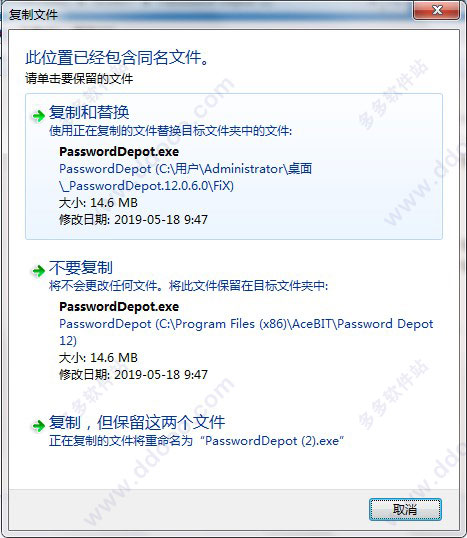Viewport: 467px width, 538px height.
Task: Click the source path containing Administrator\桌面
Action: tap(186, 177)
